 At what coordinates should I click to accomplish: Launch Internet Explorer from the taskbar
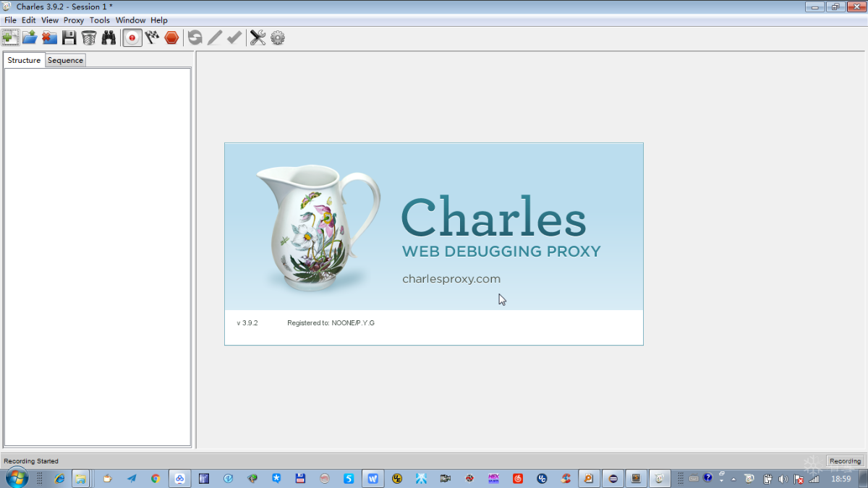point(59,478)
